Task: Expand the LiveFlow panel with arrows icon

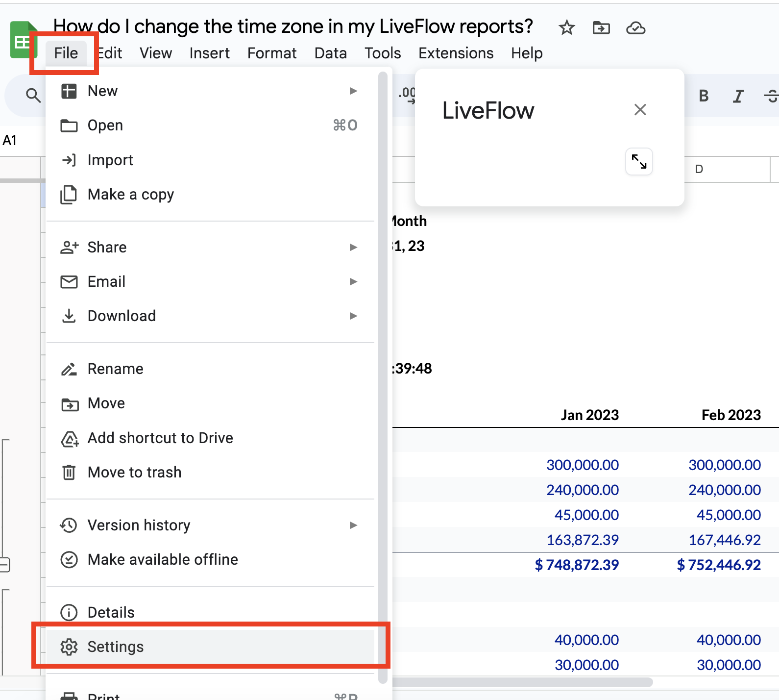Action: tap(639, 161)
